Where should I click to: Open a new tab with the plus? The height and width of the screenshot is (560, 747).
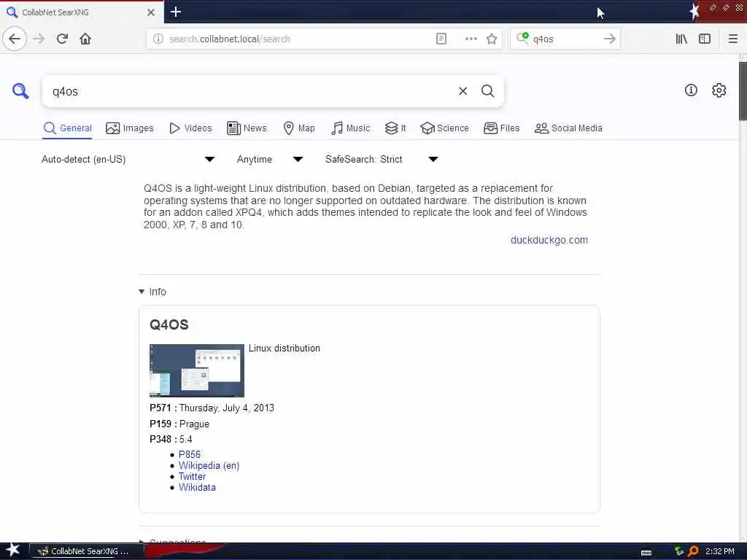[175, 12]
